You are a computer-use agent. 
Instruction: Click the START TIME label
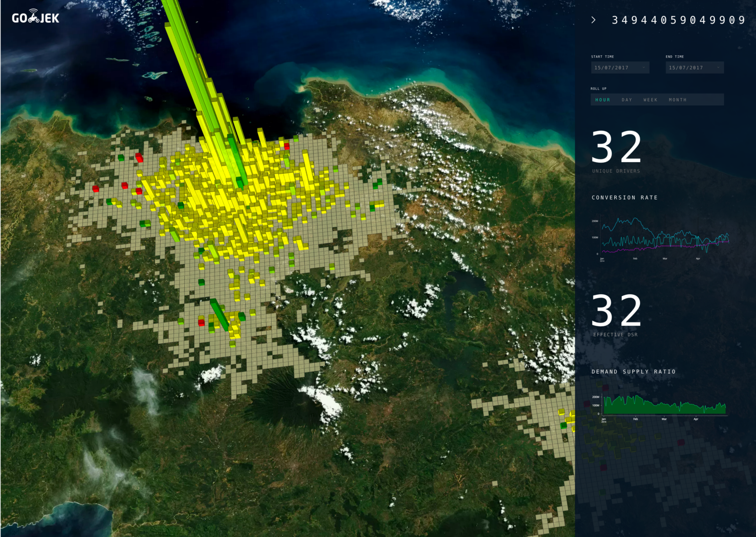pyautogui.click(x=602, y=57)
